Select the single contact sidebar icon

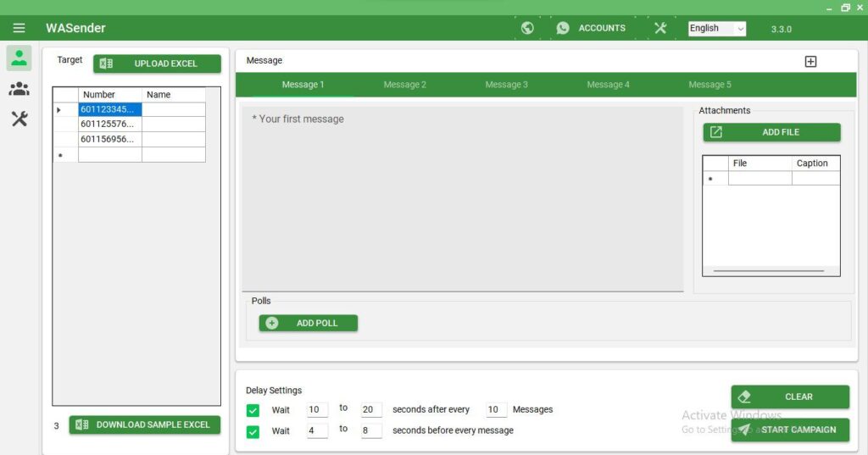click(x=19, y=58)
